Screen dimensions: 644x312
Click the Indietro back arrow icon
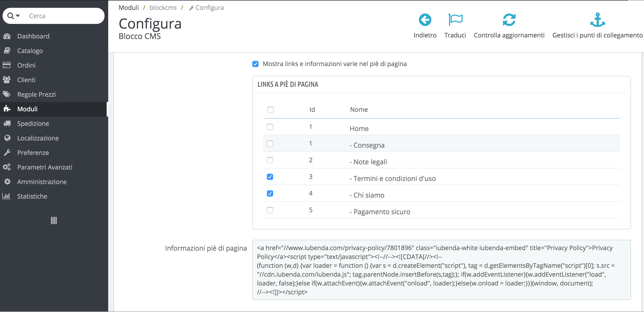click(425, 19)
